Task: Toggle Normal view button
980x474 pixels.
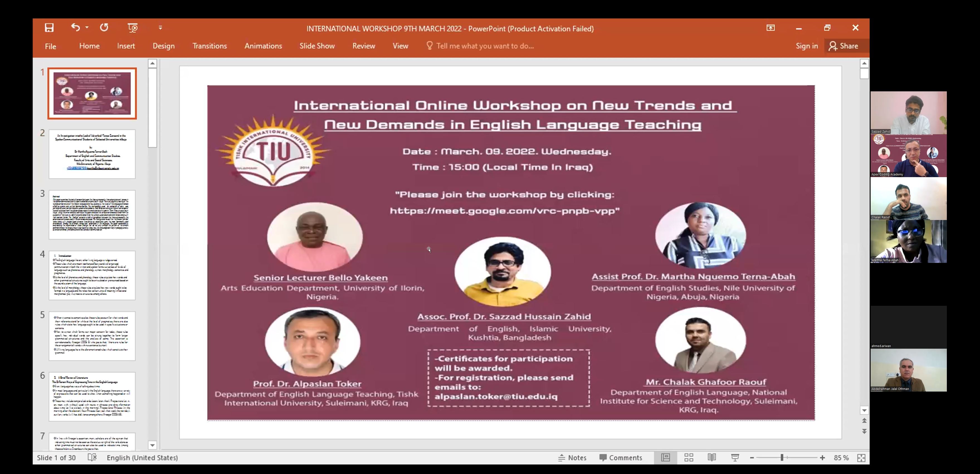Action: tap(665, 458)
